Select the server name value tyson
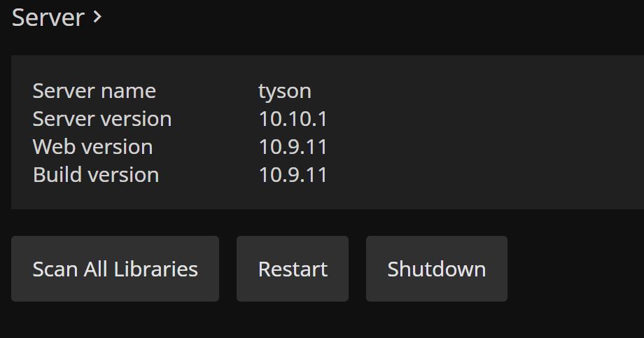This screenshot has width=644, height=338. coord(284,91)
